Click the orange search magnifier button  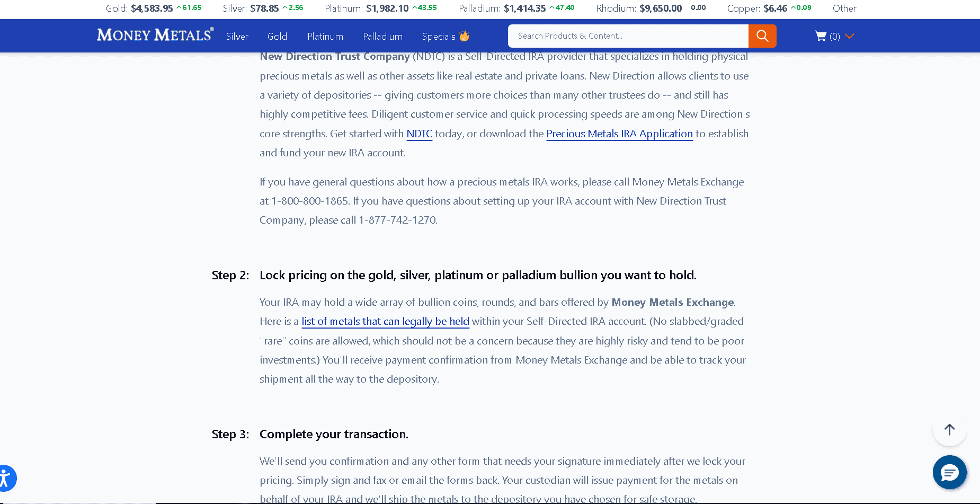click(762, 36)
